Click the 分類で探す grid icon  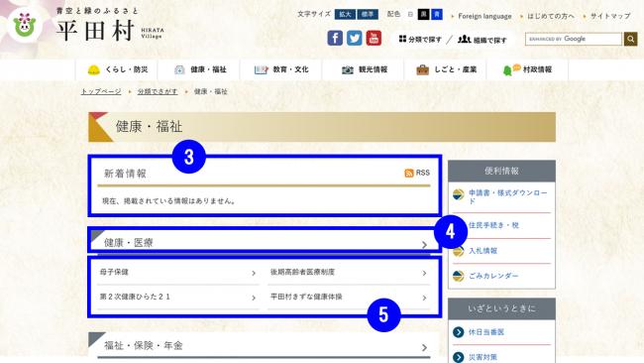[402, 39]
